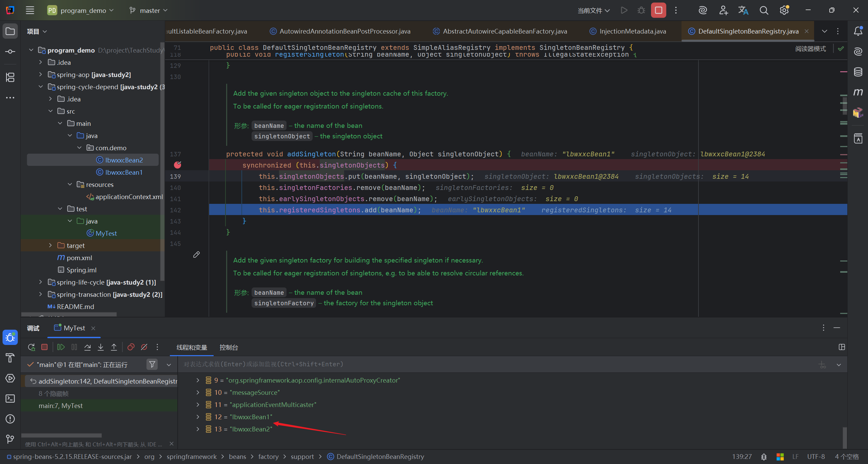The height and width of the screenshot is (464, 868).
Task: Click the Rerun debug MyTest icon
Action: [31, 347]
